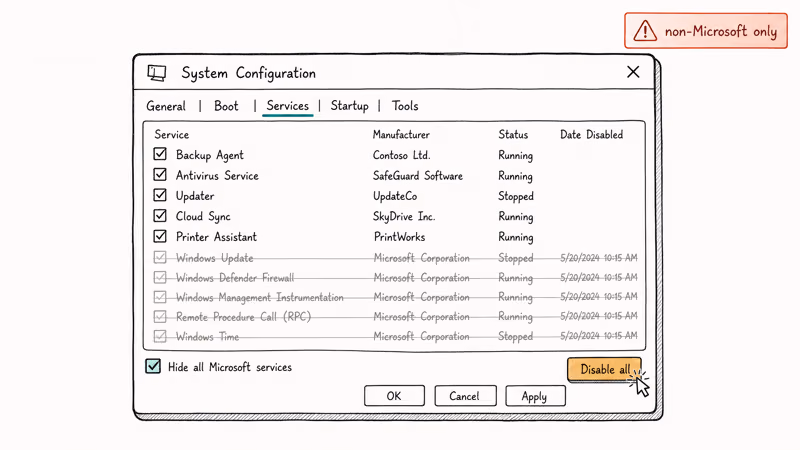The width and height of the screenshot is (800, 450).
Task: Click the Date Disabled column header
Action: tap(591, 135)
